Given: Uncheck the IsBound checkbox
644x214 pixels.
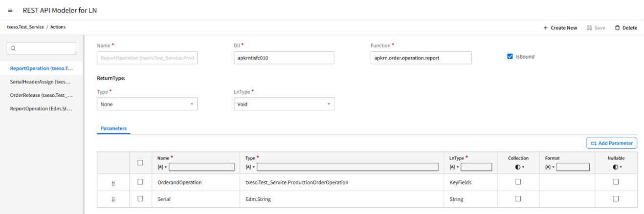Looking at the screenshot, I should (x=510, y=57).
